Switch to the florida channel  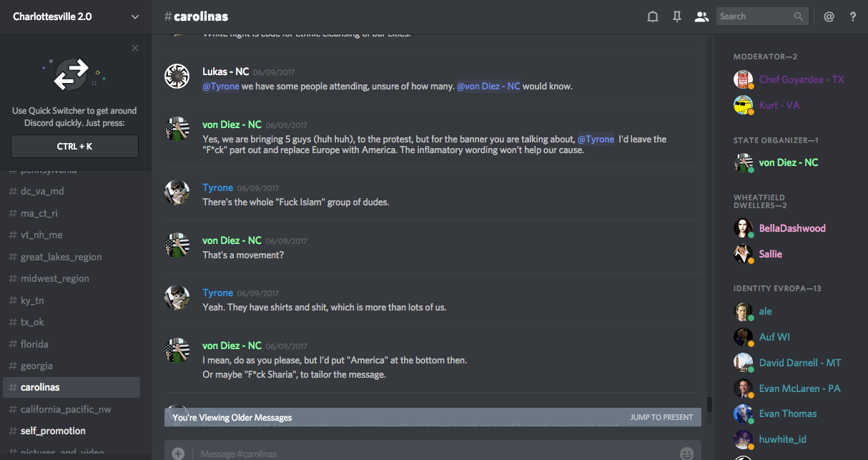[34, 344]
